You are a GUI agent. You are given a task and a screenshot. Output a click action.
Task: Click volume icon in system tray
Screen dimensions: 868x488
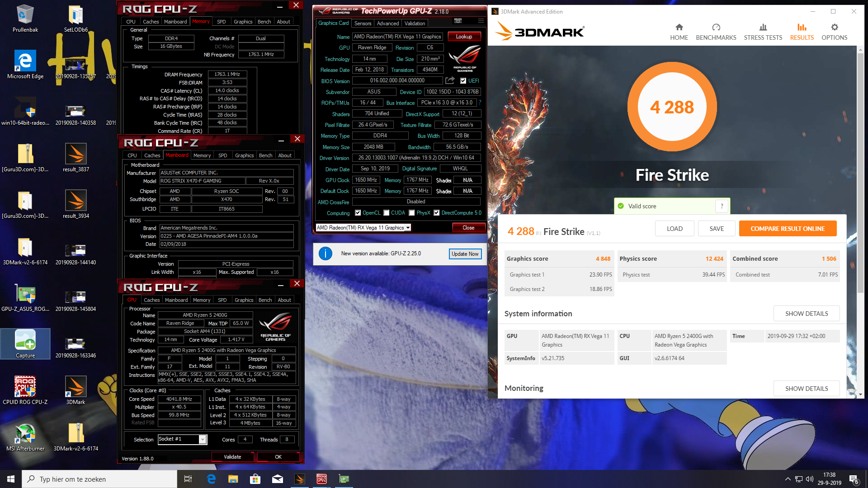coord(810,479)
